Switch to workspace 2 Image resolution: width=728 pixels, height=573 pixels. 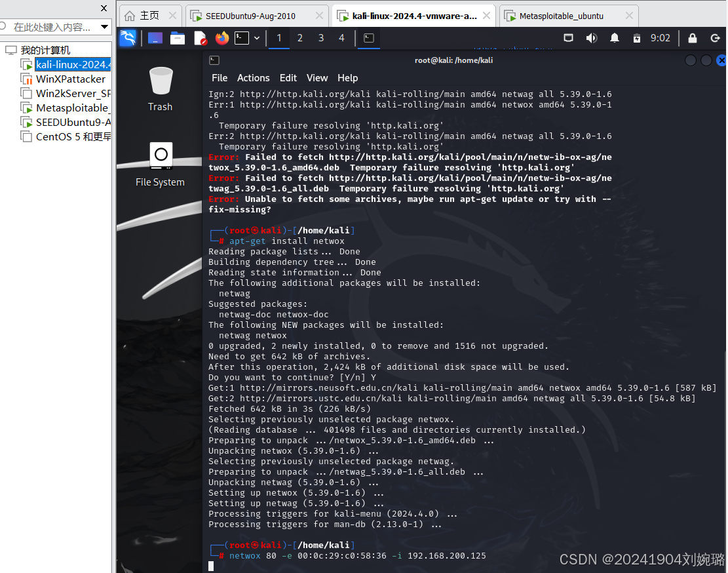point(300,38)
